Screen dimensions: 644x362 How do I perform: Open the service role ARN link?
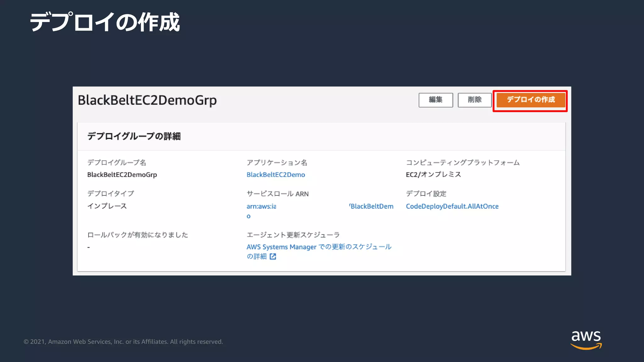coord(320,211)
